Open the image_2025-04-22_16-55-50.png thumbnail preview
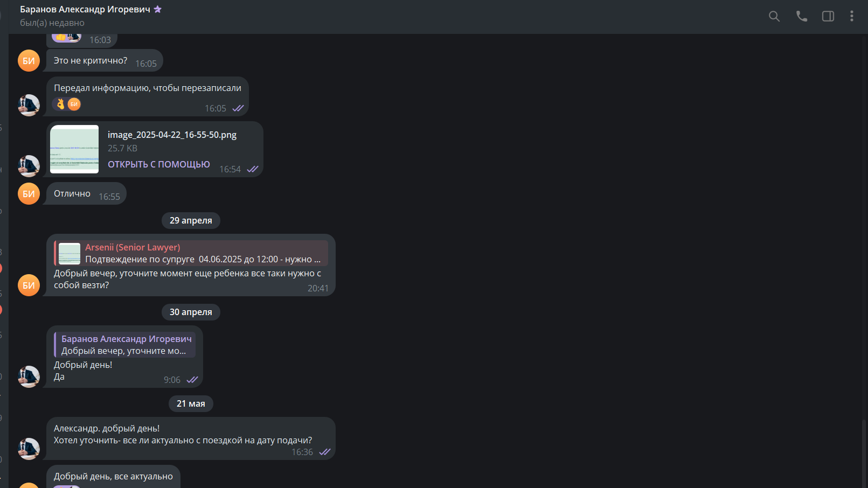868x488 pixels. (x=74, y=149)
